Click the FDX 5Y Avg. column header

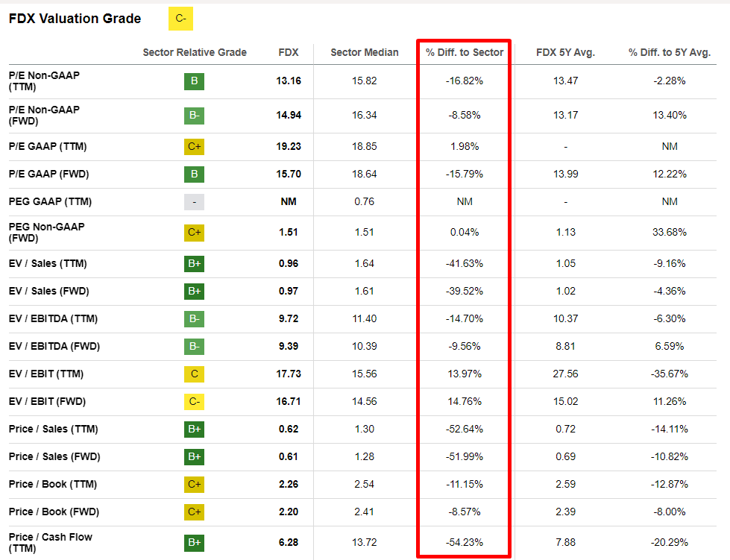click(x=565, y=52)
